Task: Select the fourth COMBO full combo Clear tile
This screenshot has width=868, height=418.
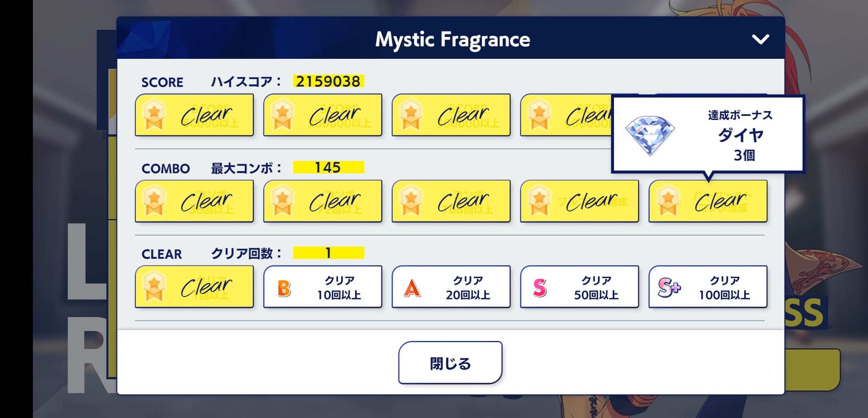Action: pos(579,201)
